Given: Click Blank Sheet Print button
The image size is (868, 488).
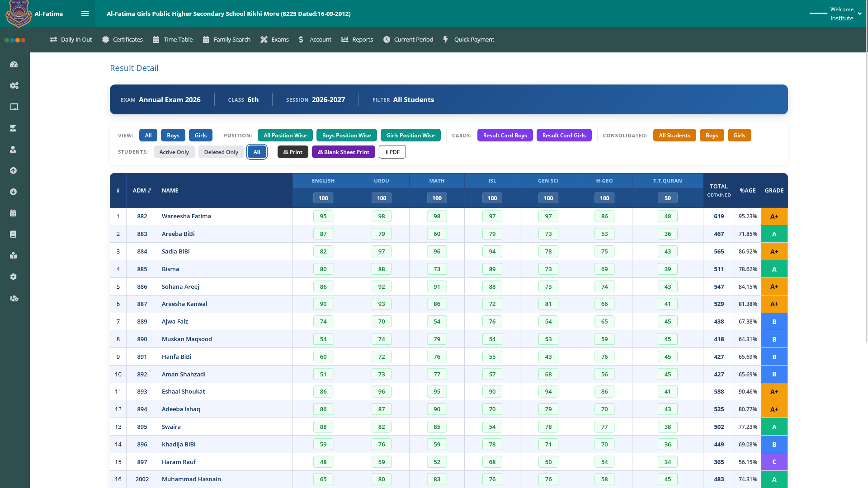Looking at the screenshot, I should click(344, 152).
